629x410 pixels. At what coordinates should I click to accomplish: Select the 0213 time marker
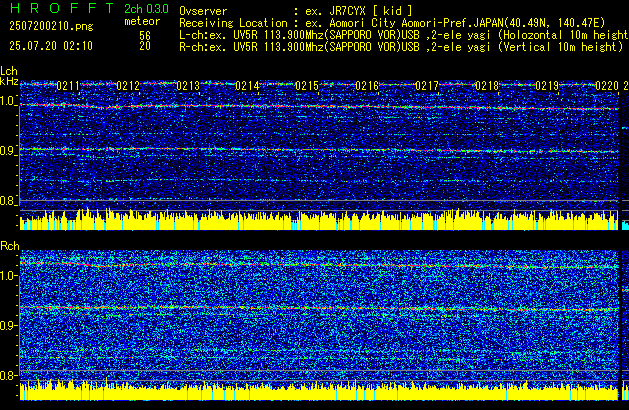[188, 86]
